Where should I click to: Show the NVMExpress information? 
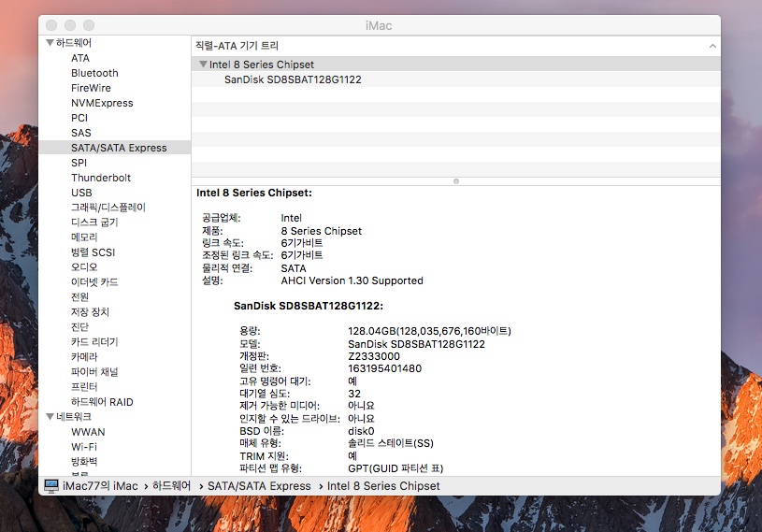pos(102,103)
